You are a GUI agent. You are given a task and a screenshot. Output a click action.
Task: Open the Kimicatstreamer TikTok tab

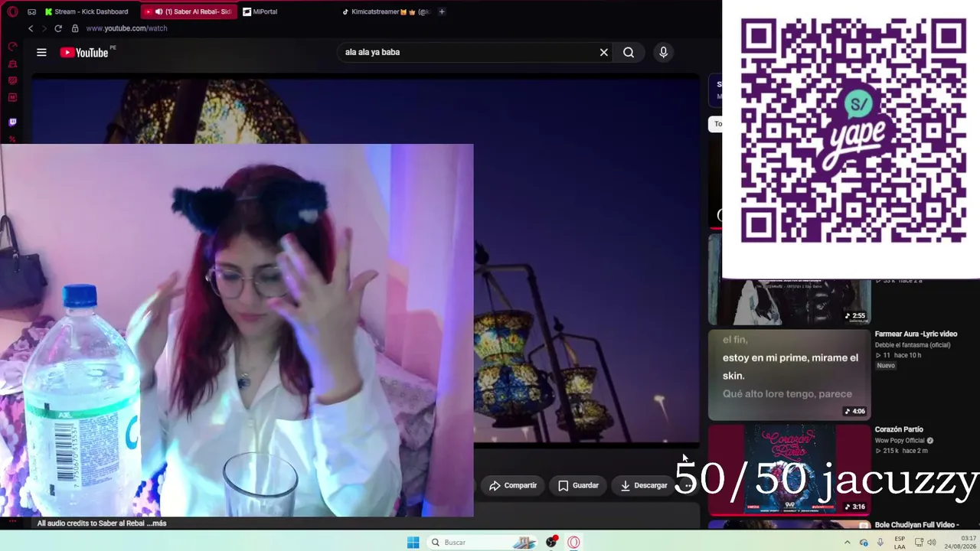click(x=386, y=11)
